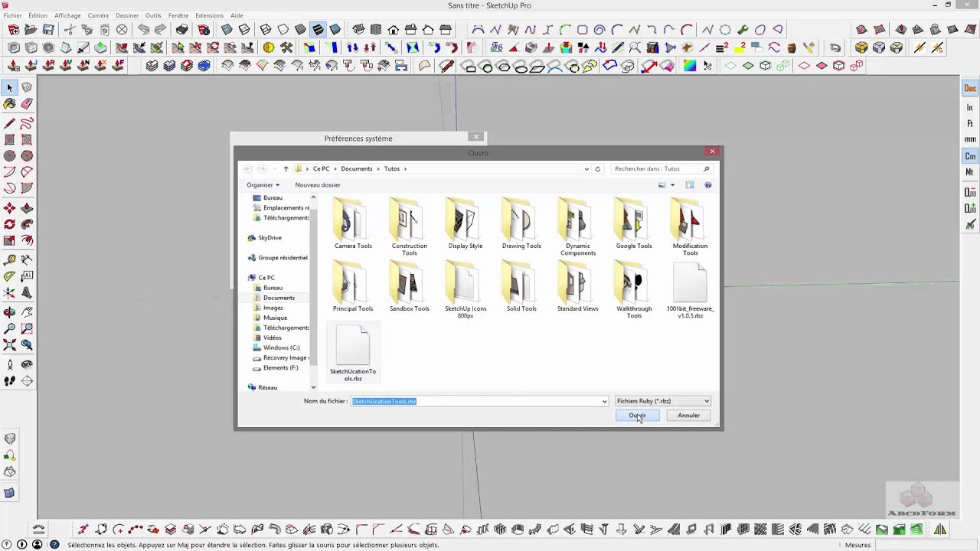Select the Push/Pull tool
This screenshot has height=551, width=980.
(27, 207)
